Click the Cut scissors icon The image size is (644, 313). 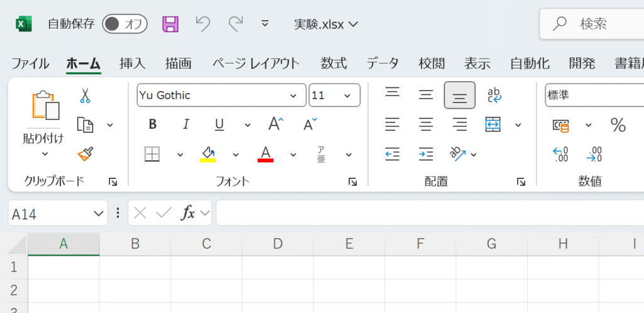pyautogui.click(x=85, y=96)
